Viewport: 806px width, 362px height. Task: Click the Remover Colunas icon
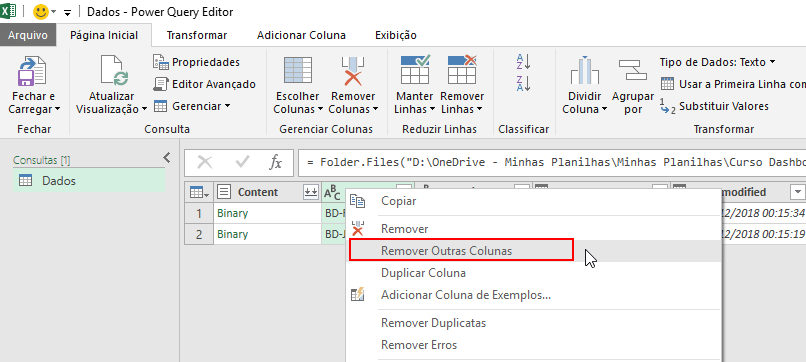[x=353, y=71]
